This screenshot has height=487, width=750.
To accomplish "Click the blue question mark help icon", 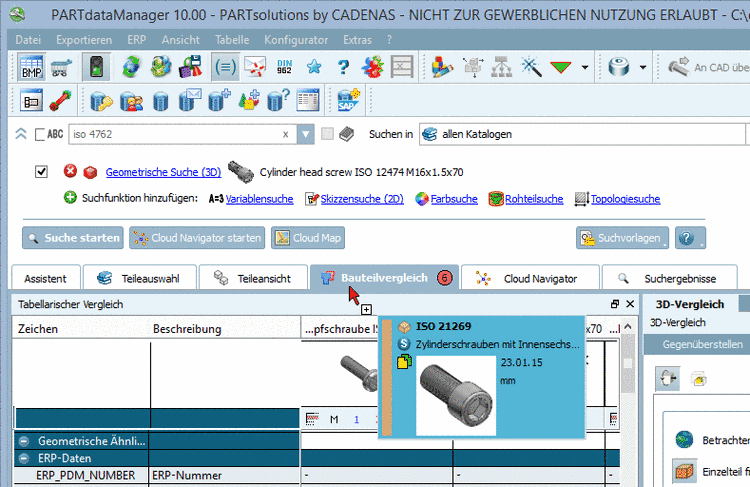I will [x=343, y=67].
